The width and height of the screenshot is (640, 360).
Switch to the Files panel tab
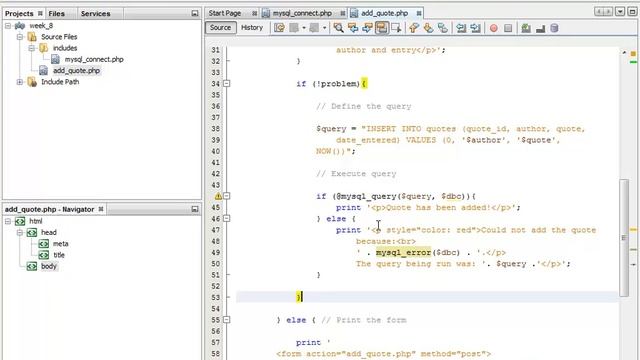coord(57,13)
